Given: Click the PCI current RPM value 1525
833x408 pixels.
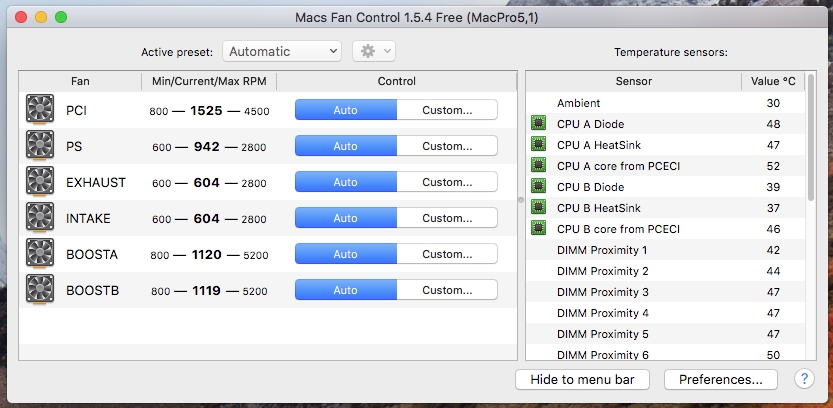Looking at the screenshot, I should [206, 110].
